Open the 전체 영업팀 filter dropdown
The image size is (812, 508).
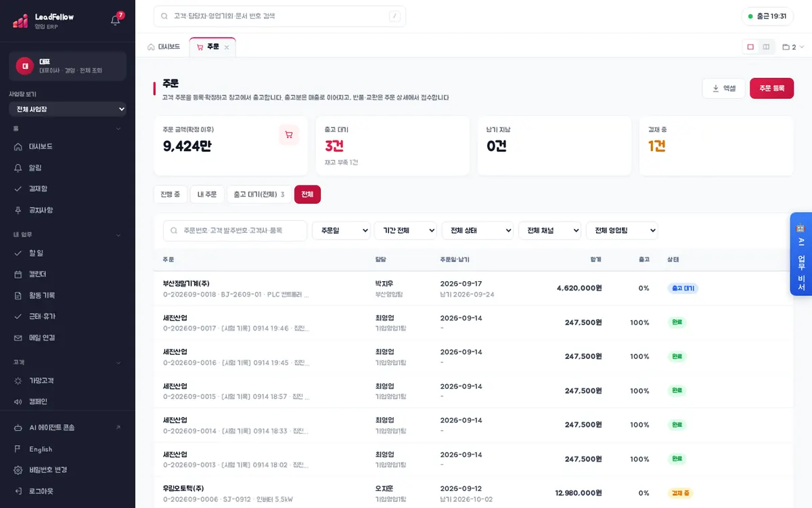[x=622, y=231]
